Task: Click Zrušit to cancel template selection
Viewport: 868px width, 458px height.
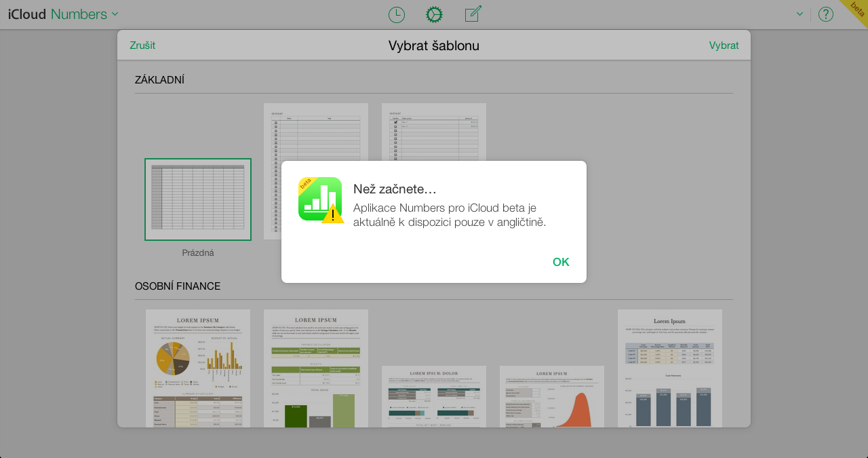Action: [142, 45]
